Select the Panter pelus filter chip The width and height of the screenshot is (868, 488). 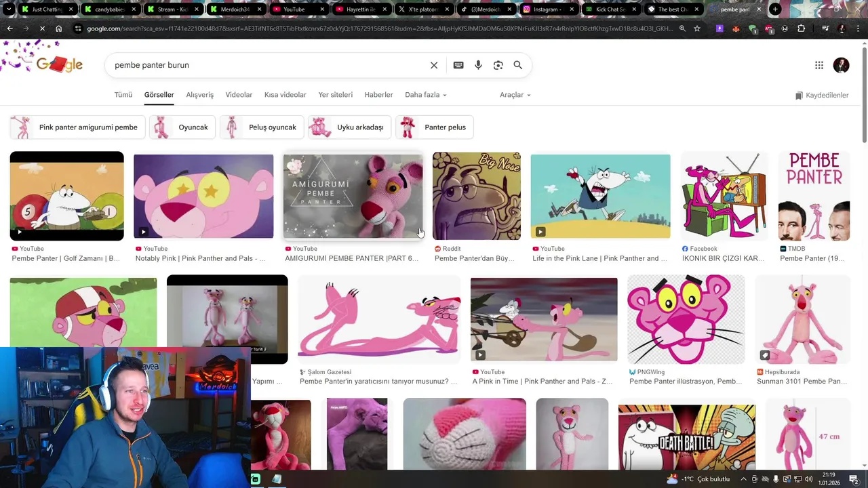435,127
